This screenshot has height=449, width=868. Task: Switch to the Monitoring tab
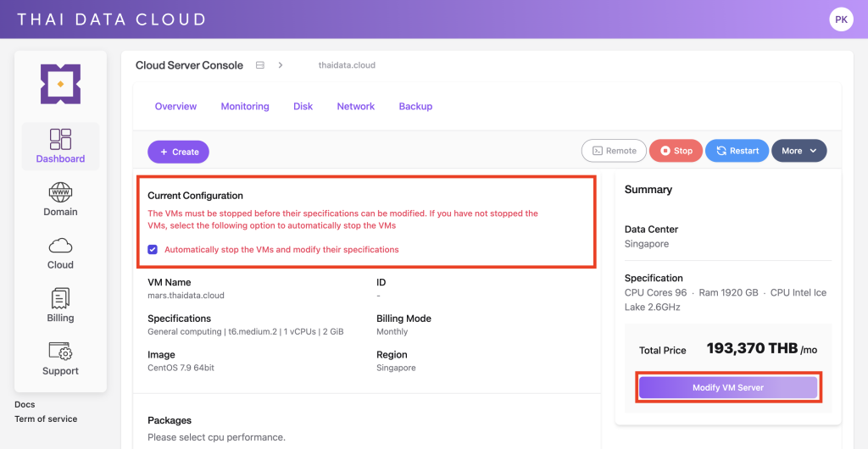245,107
